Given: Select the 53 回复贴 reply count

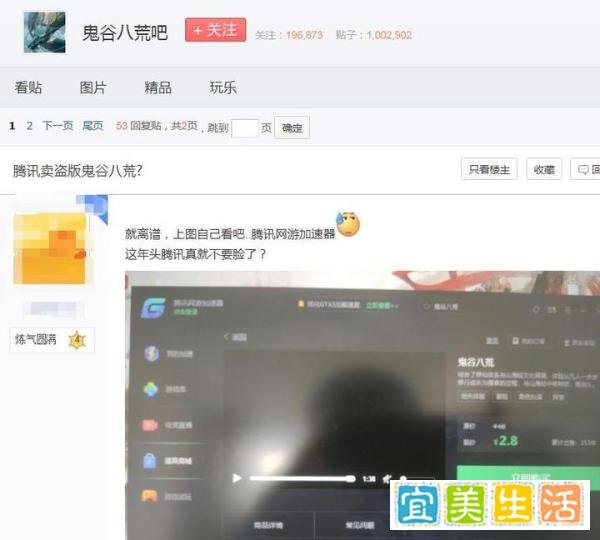Looking at the screenshot, I should point(138,126).
